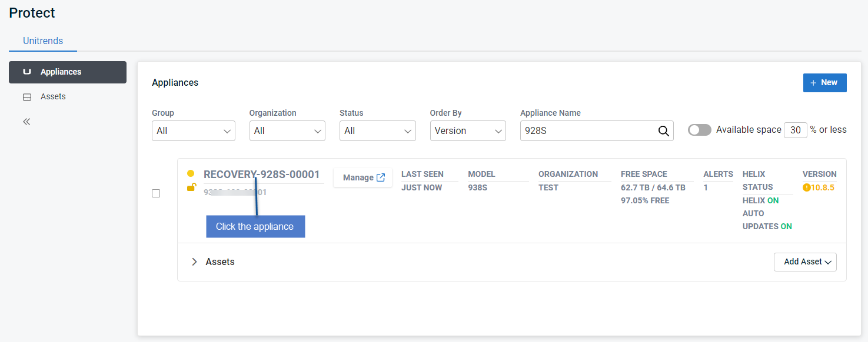Click the HELIX ON status text
The image size is (868, 342).
[x=761, y=200]
